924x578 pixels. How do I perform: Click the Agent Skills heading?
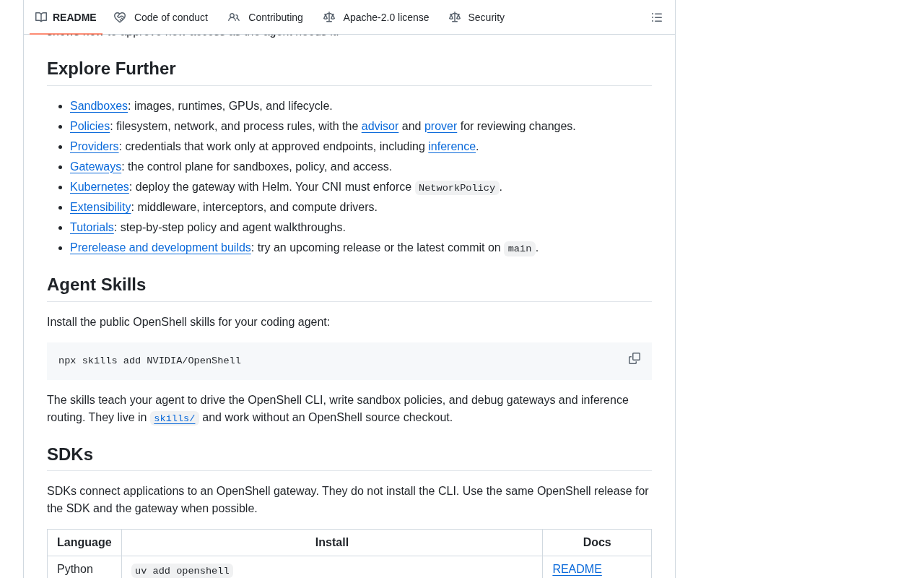96,285
